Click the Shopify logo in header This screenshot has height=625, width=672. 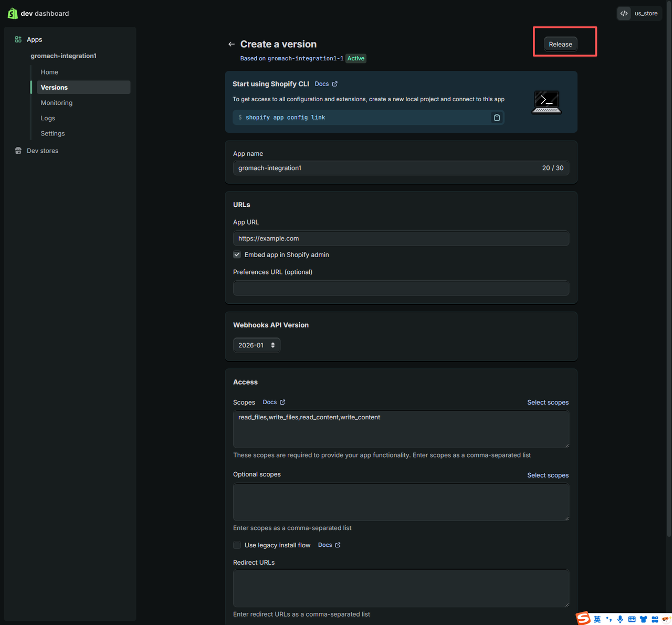(13, 13)
